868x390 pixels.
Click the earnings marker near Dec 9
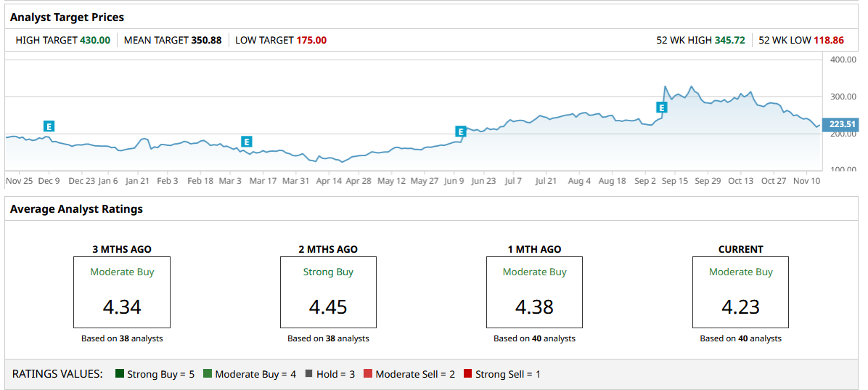pos(49,126)
